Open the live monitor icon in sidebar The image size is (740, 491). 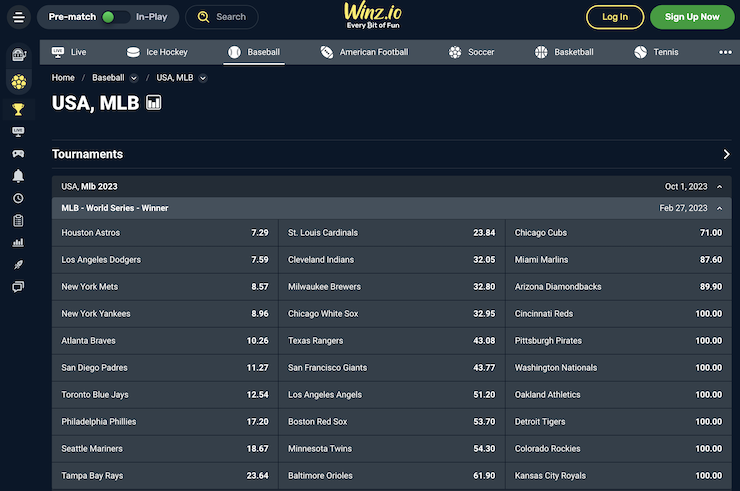pos(18,132)
